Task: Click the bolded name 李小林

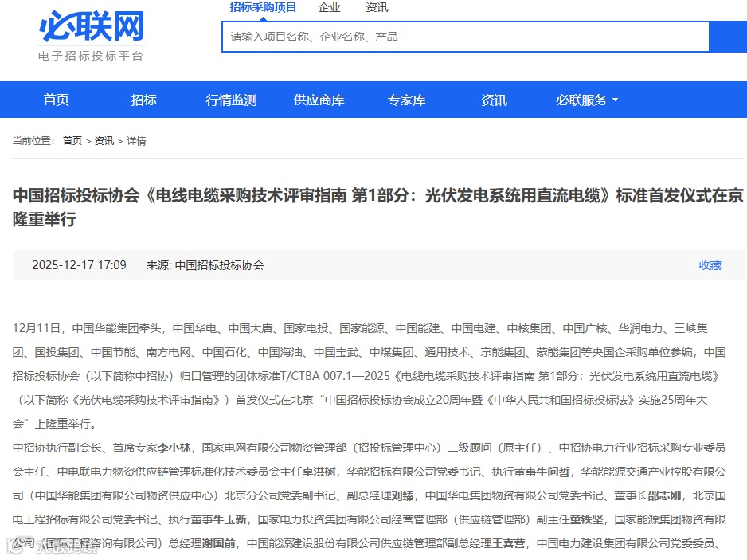Action: (174, 448)
